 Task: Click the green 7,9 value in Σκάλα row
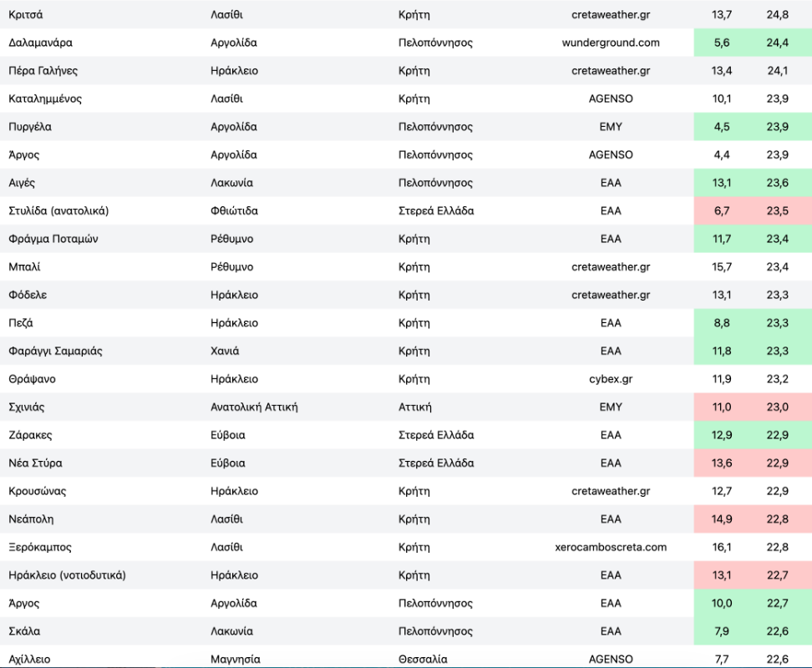pyautogui.click(x=722, y=631)
